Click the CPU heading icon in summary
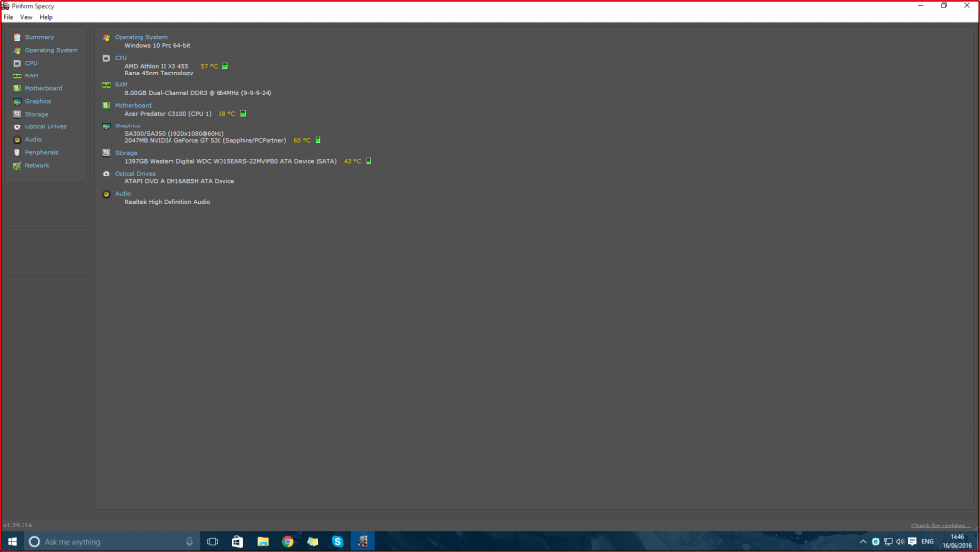Image resolution: width=980 pixels, height=552 pixels. coord(106,58)
